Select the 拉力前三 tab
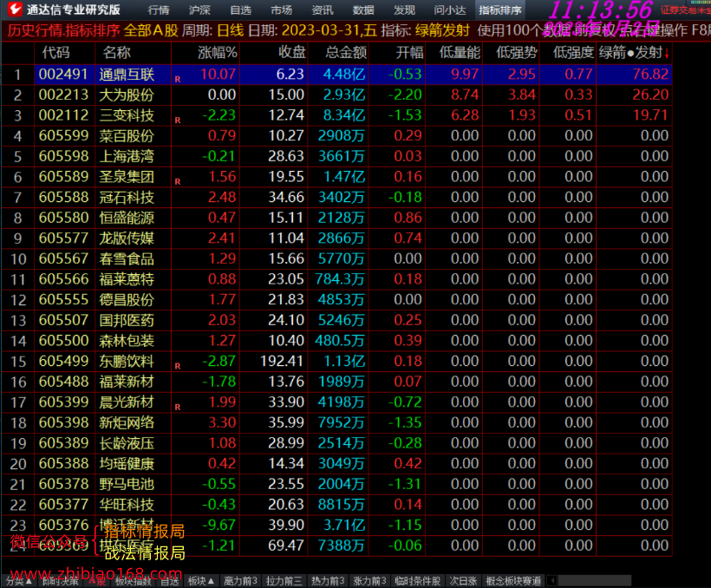The width and height of the screenshot is (711, 588). [x=284, y=581]
